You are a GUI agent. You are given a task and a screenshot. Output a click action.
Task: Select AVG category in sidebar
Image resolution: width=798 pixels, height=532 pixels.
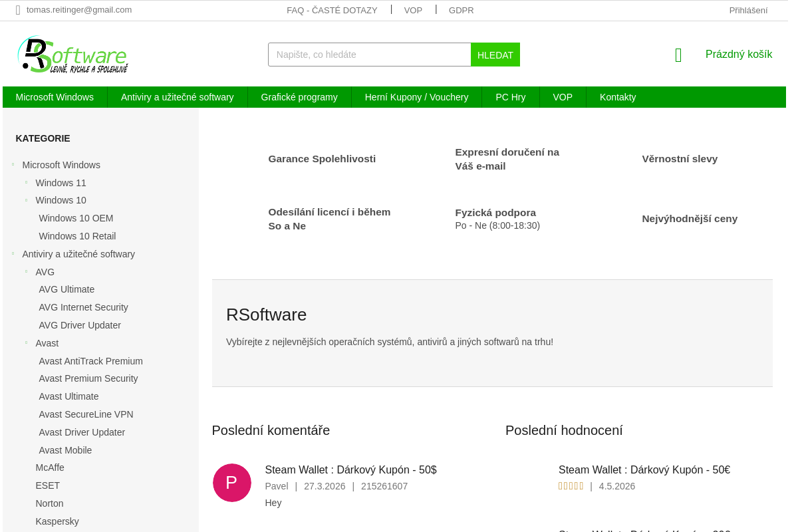pyautogui.click(x=45, y=272)
